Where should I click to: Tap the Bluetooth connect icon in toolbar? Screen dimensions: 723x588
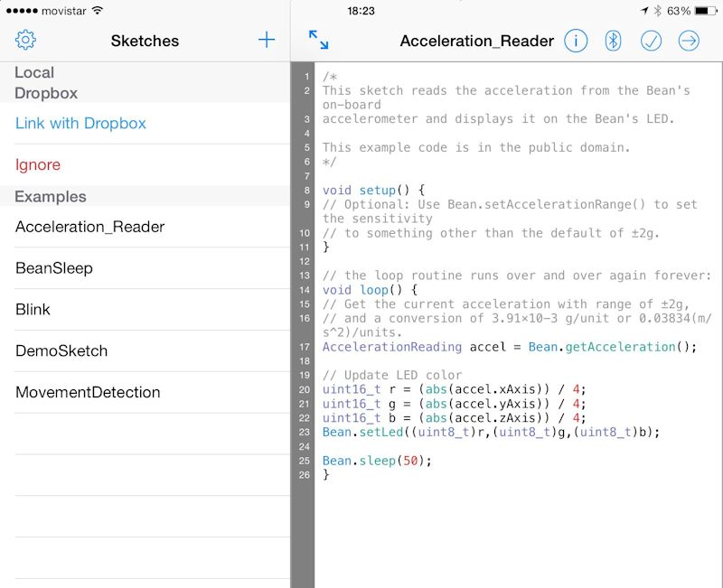(x=613, y=41)
